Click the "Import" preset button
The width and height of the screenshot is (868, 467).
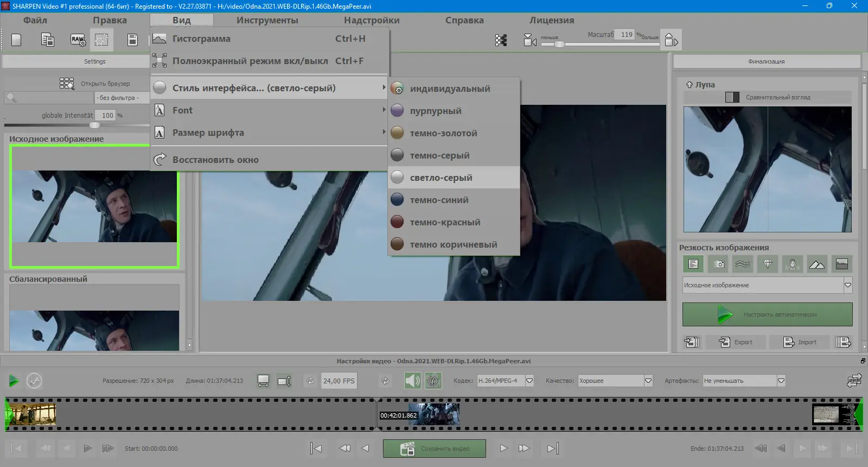point(800,342)
